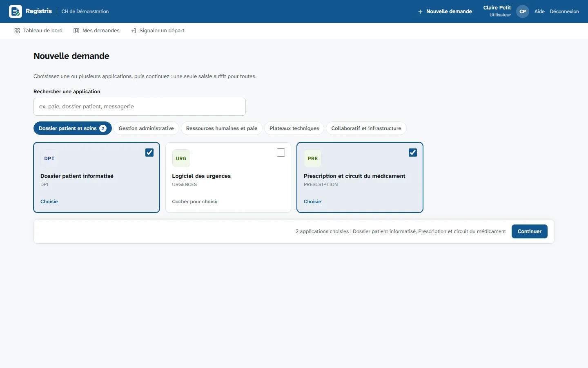This screenshot has width=588, height=368.
Task: Click the PRESCRIPTION code text
Action: tap(321, 184)
